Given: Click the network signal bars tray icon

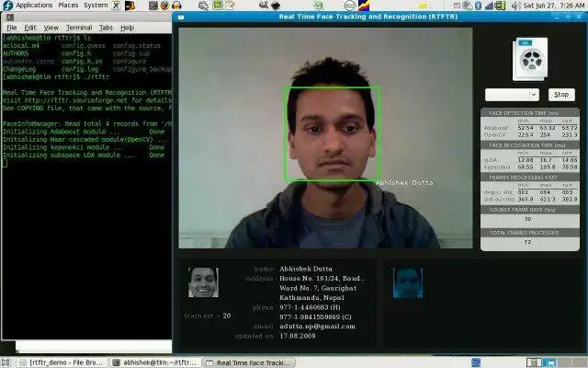Looking at the screenshot, I should click(489, 6).
